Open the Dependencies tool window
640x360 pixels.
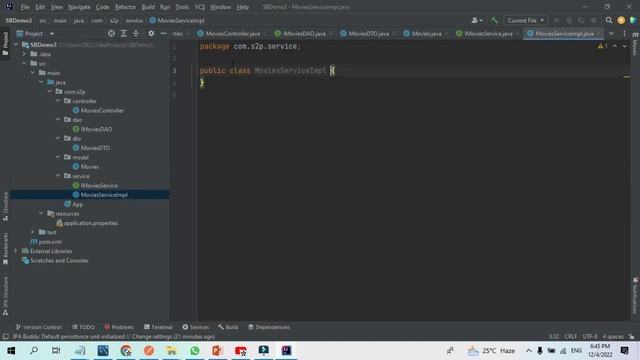(269, 327)
